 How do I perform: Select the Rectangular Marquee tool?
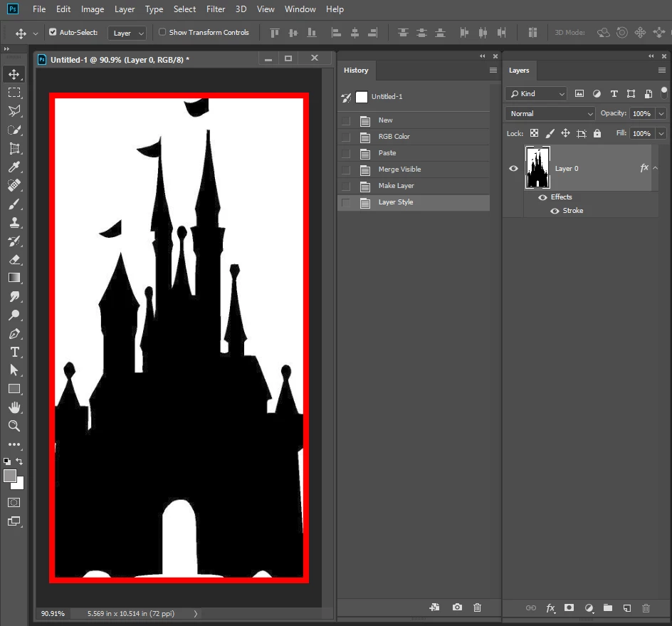(x=14, y=93)
